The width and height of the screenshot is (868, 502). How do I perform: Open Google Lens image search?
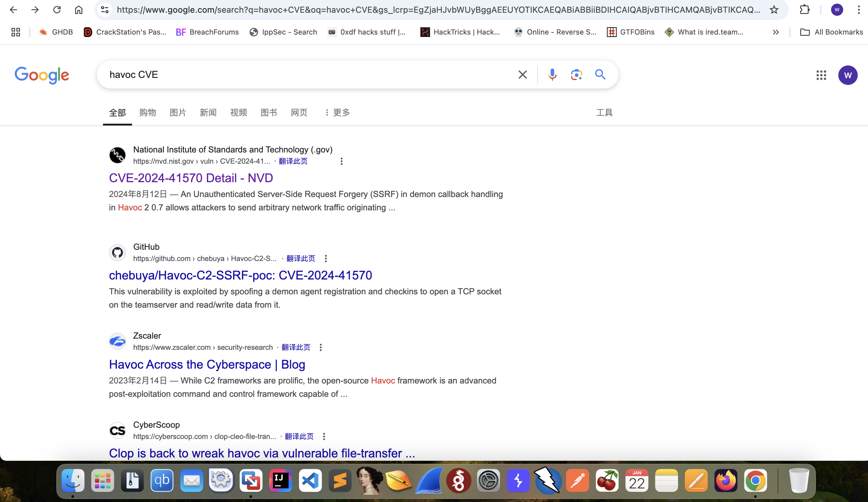pos(576,75)
